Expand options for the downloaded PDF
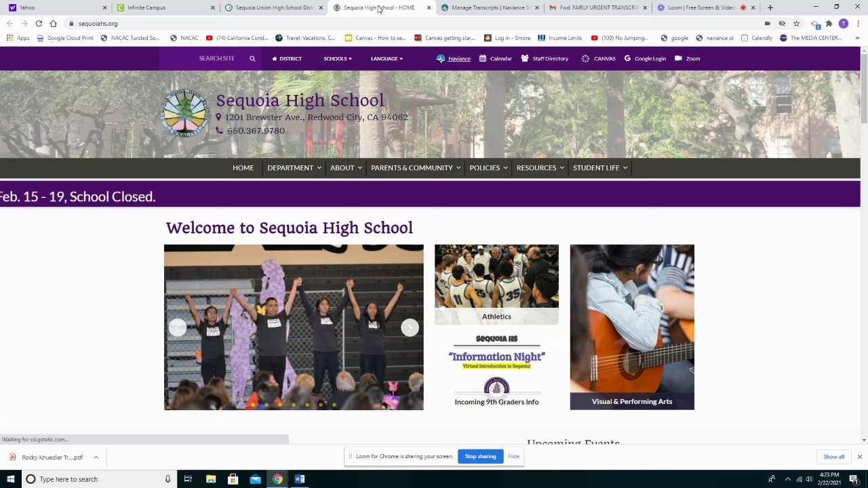 point(96,457)
